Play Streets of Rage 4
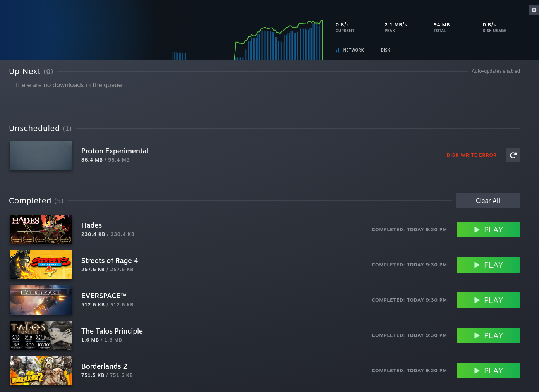This screenshot has width=539, height=392. click(x=488, y=265)
